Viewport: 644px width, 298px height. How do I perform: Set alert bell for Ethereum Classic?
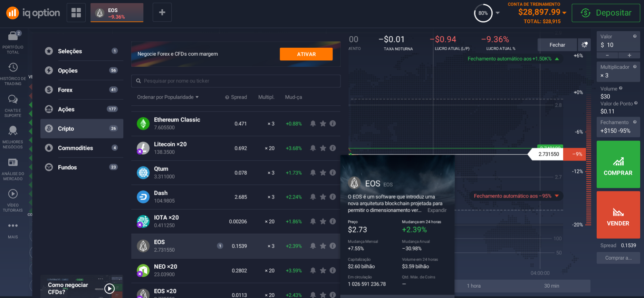(x=313, y=123)
